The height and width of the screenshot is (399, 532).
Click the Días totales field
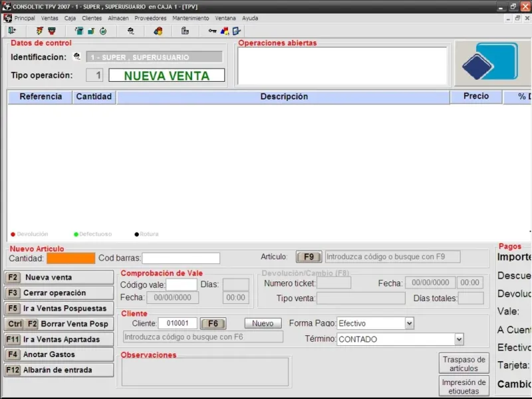[471, 298]
